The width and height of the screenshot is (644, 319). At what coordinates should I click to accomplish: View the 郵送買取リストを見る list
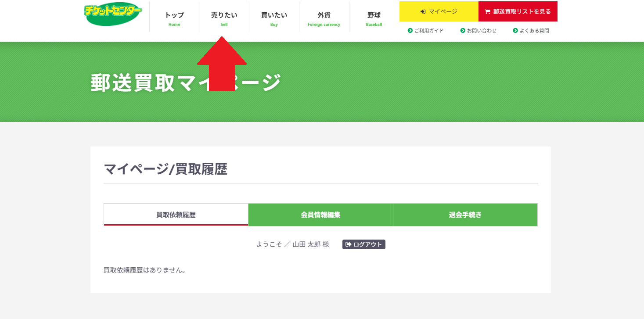tap(518, 11)
